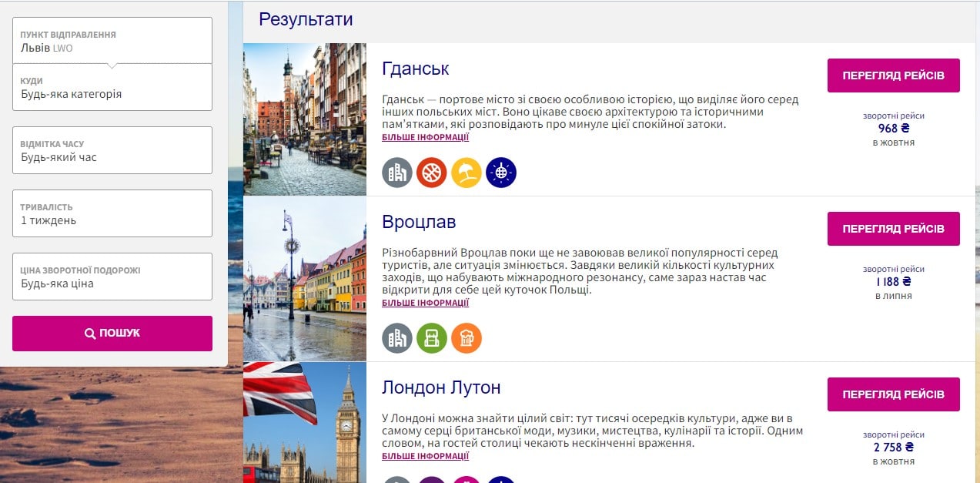Image resolution: width=980 pixels, height=483 pixels.
Task: Open the Відмітка часу time dropdown
Action: click(x=112, y=150)
